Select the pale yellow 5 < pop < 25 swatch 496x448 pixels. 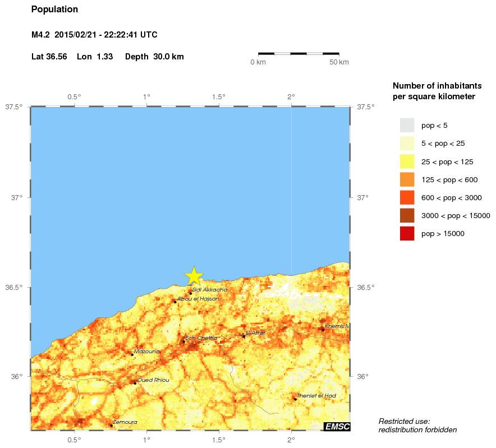[407, 143]
